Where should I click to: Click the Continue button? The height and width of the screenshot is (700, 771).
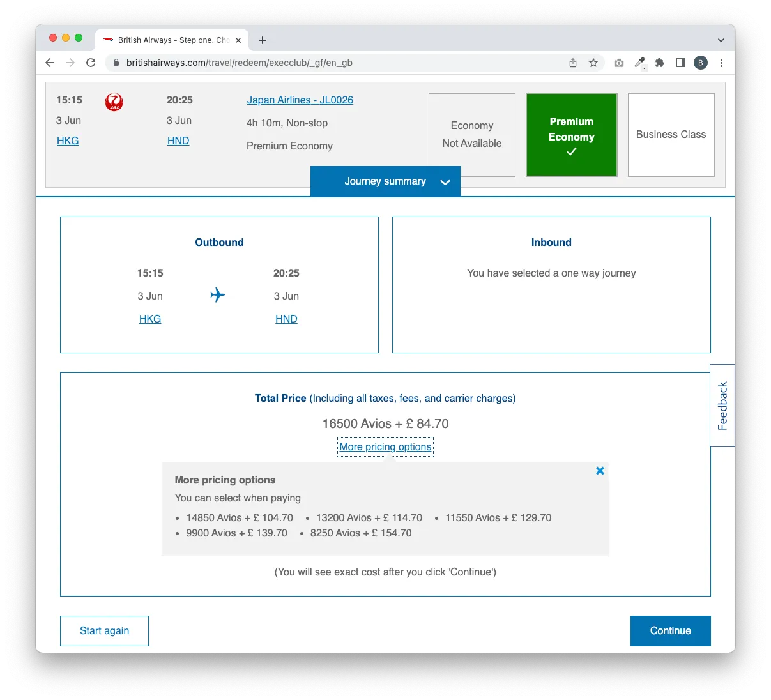tap(670, 631)
